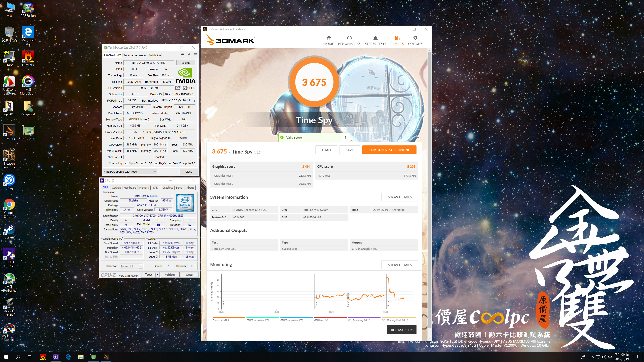Image resolution: width=644 pixels, height=362 pixels.
Task: Click SHOW DETAILS for System information
Action: point(399,197)
